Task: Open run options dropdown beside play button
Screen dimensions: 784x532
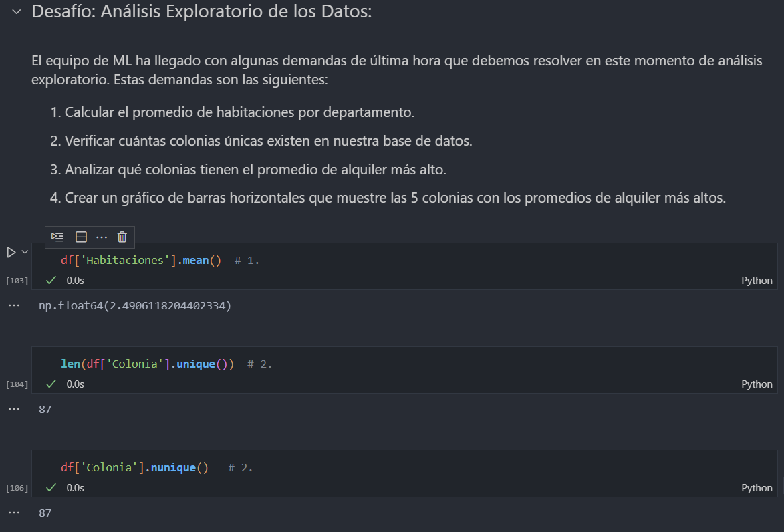Action: (25, 252)
